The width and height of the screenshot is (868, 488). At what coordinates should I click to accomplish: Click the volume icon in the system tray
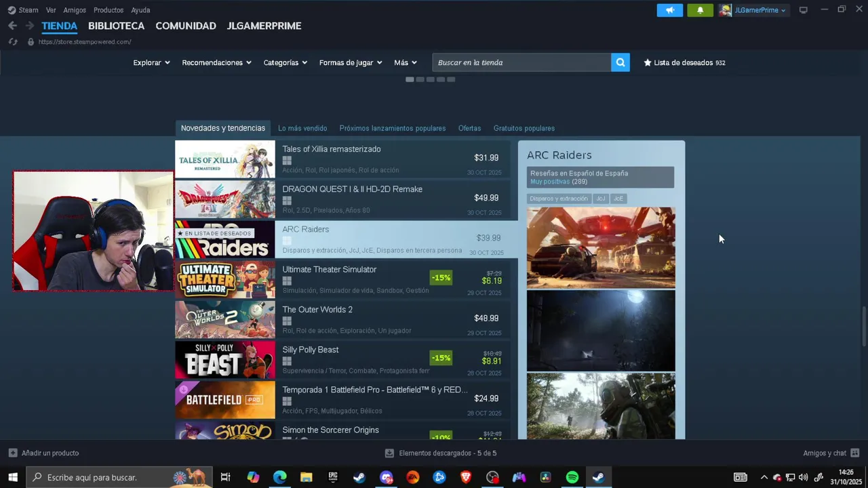tap(804, 477)
